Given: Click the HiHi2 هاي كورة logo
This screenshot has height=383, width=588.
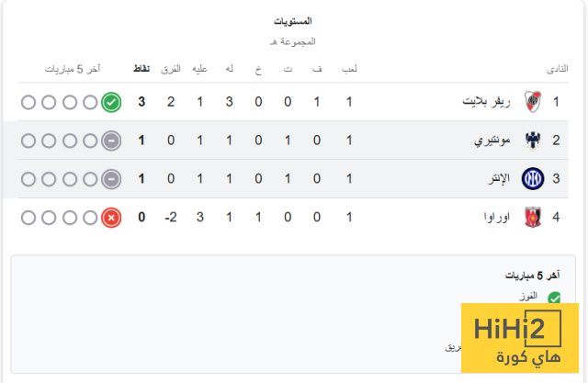Looking at the screenshot, I should pyautogui.click(x=518, y=338).
